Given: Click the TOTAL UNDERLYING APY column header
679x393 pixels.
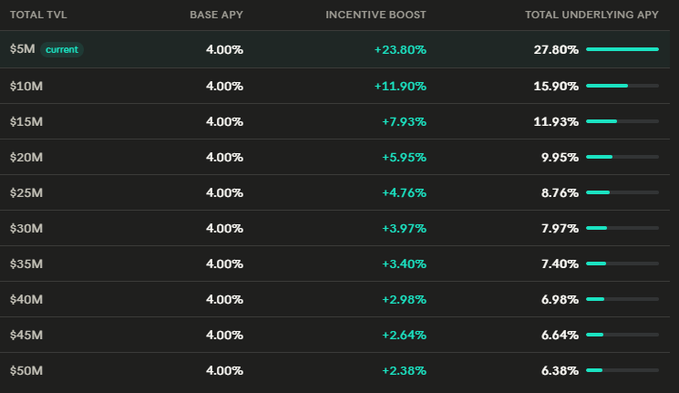Looking at the screenshot, I should pos(592,15).
